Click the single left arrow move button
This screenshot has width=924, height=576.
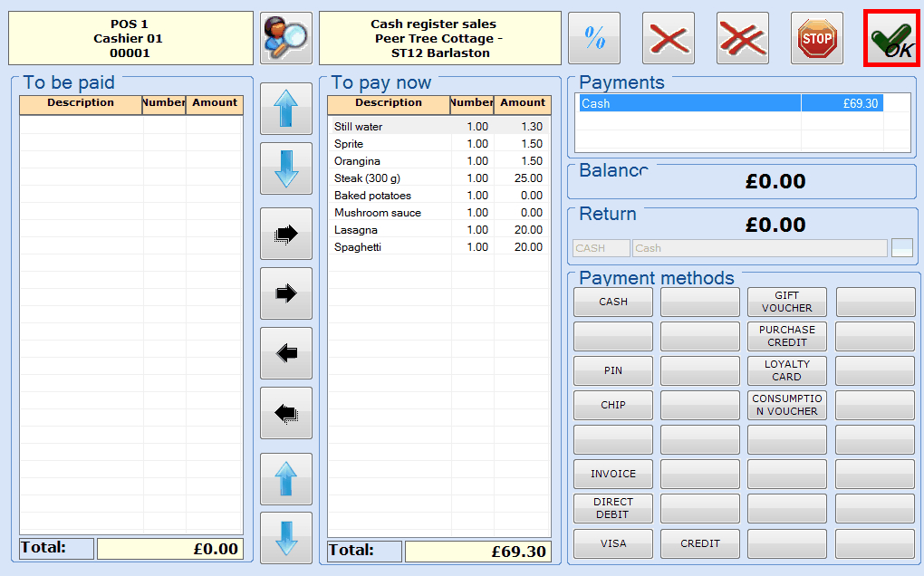(286, 353)
